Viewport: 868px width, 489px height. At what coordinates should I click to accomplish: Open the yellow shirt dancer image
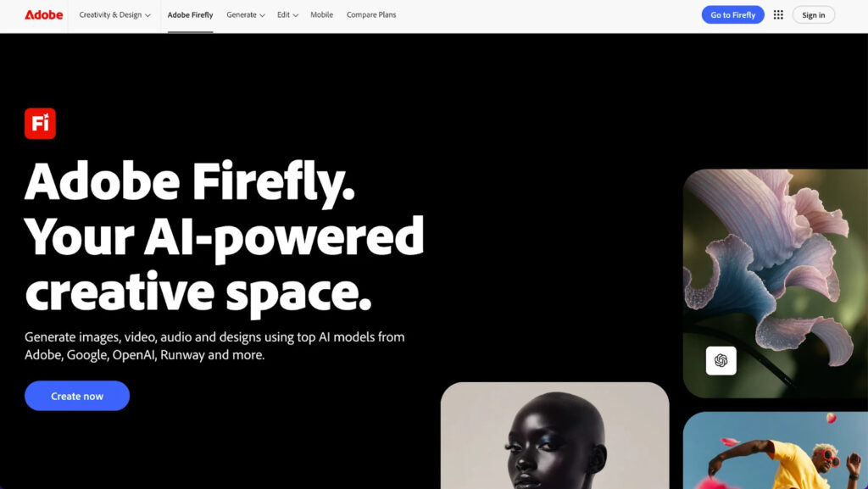776,450
